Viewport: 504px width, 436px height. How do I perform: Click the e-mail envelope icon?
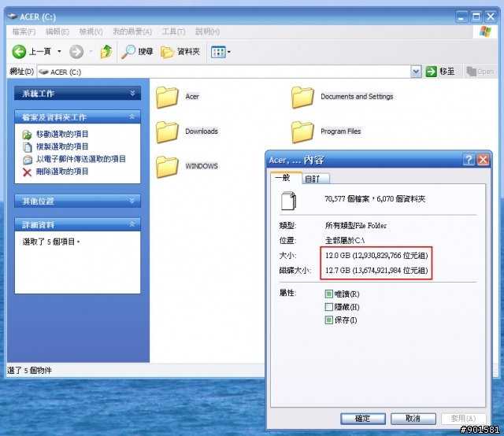pos(28,159)
